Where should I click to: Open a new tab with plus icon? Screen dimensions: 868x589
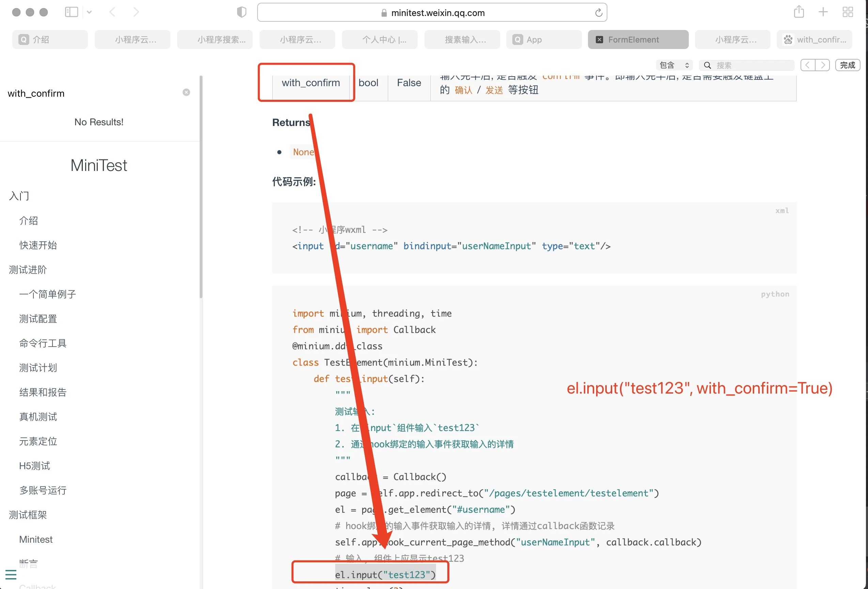tap(823, 12)
